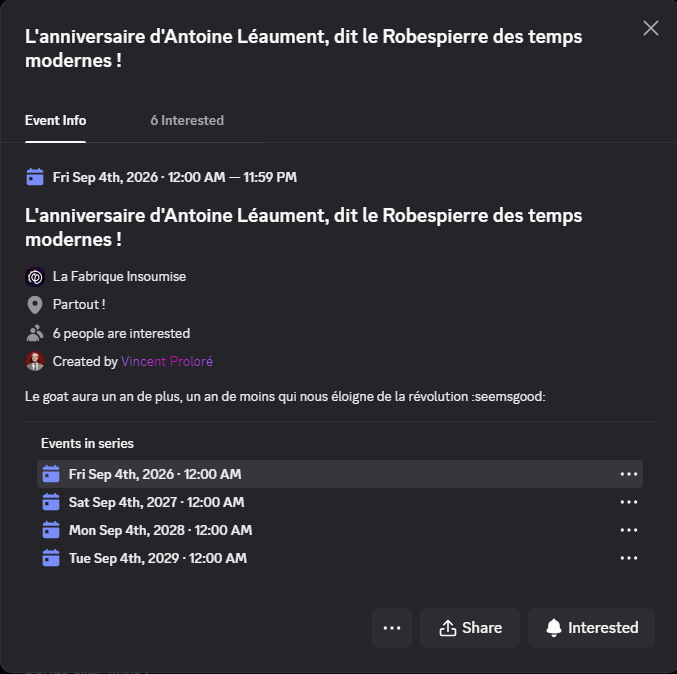Select the Sat Sep 4th, 2027 event
677x674 pixels.
pyautogui.click(x=156, y=502)
